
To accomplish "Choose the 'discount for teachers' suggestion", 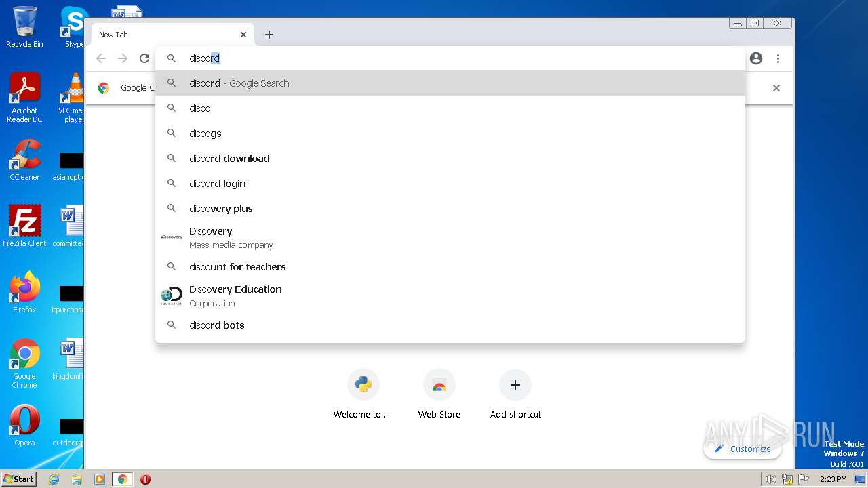I will 450,267.
